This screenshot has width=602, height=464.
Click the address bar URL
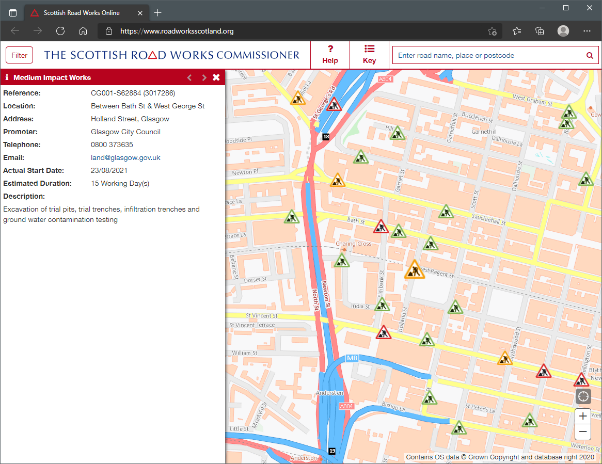[x=177, y=31]
